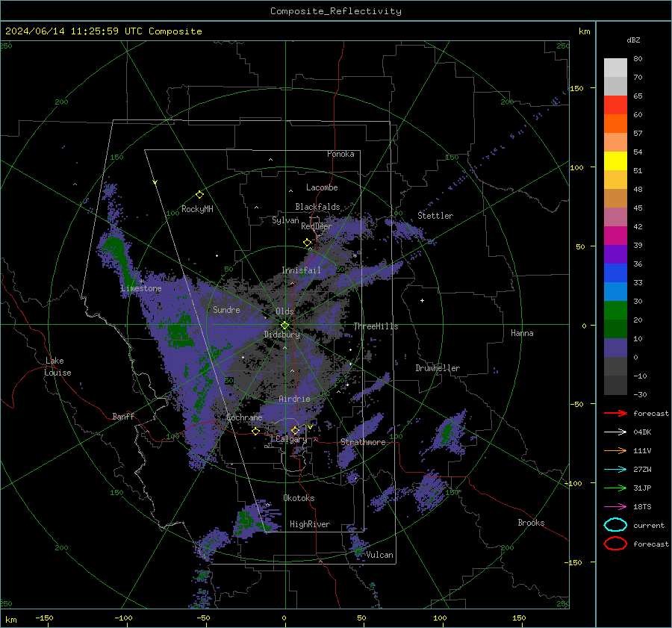This screenshot has height=628, width=672.
Task: Select the magenta 42 dBZ swatch
Action: 615,235
